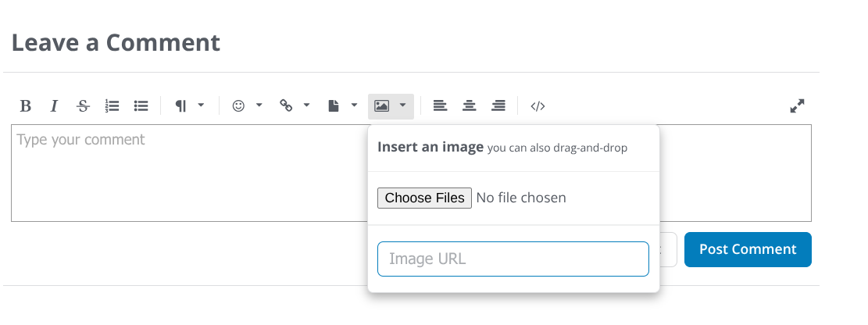This screenshot has width=868, height=325.
Task: Open the paragraph format dropdown
Action: pos(189,106)
